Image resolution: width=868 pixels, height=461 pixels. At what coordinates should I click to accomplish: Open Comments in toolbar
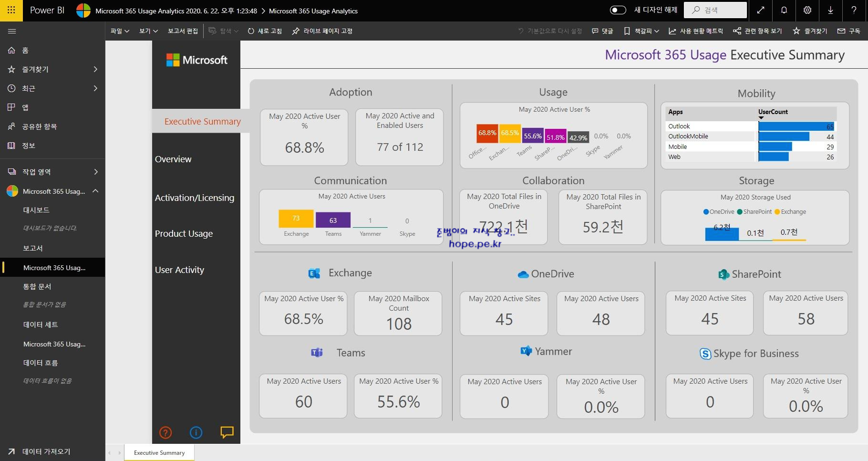tap(602, 31)
